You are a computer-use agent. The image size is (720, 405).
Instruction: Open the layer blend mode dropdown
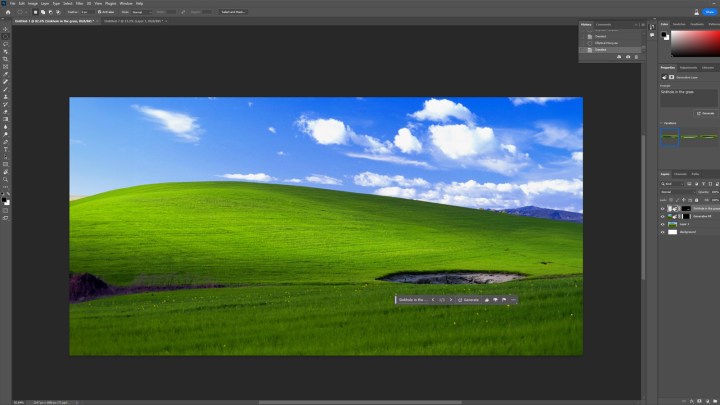(x=677, y=192)
